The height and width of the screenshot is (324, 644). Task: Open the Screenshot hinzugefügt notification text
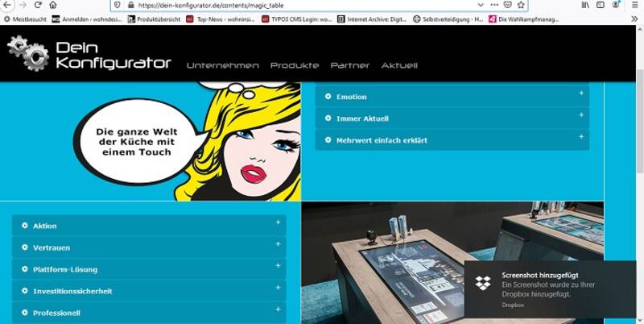(539, 275)
